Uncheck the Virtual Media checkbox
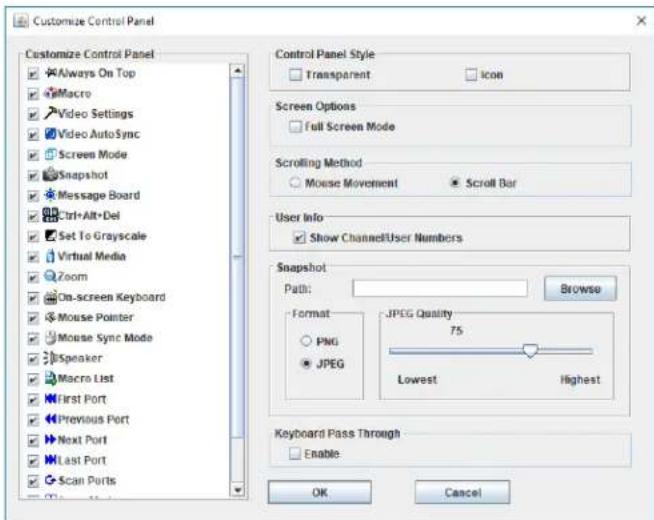The image size is (654, 520). [33, 257]
